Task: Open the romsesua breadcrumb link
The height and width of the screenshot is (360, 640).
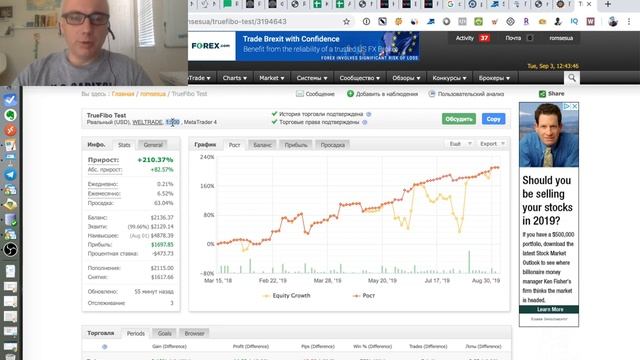Action: coord(153,94)
